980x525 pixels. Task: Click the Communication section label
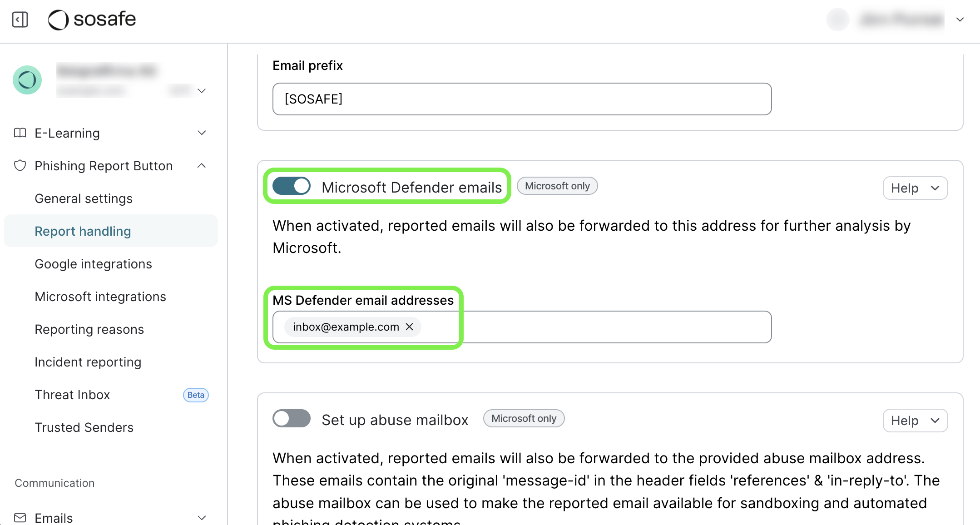[54, 483]
